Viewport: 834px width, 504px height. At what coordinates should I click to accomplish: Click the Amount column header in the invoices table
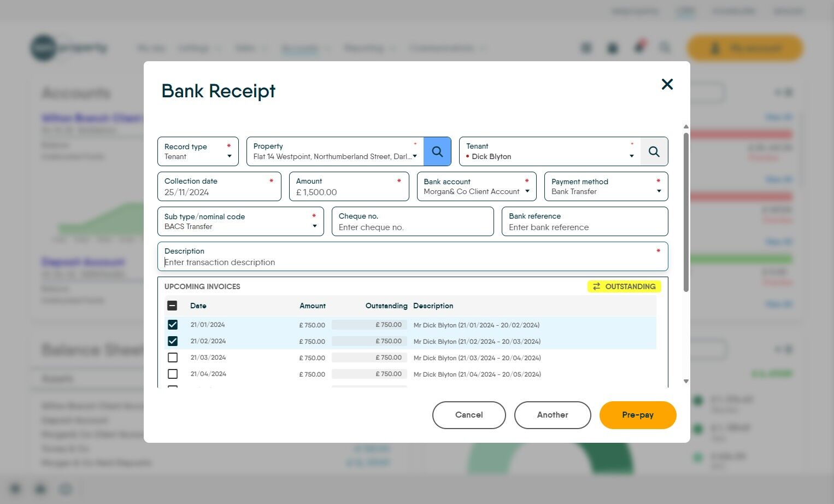click(x=313, y=306)
